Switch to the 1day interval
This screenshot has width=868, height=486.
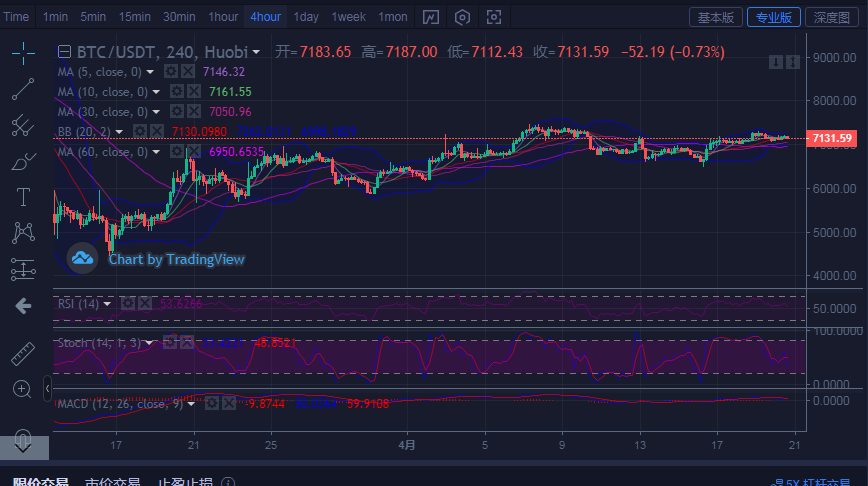tap(306, 17)
